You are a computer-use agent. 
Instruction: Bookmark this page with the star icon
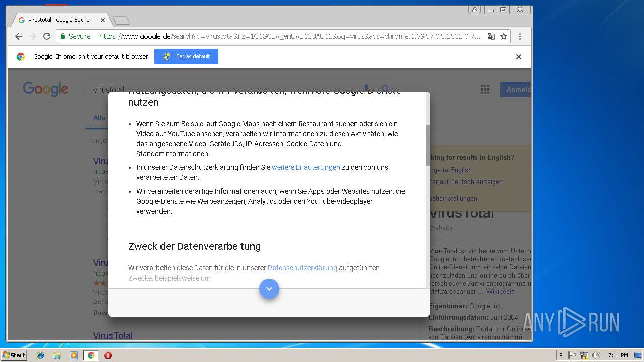click(x=503, y=36)
